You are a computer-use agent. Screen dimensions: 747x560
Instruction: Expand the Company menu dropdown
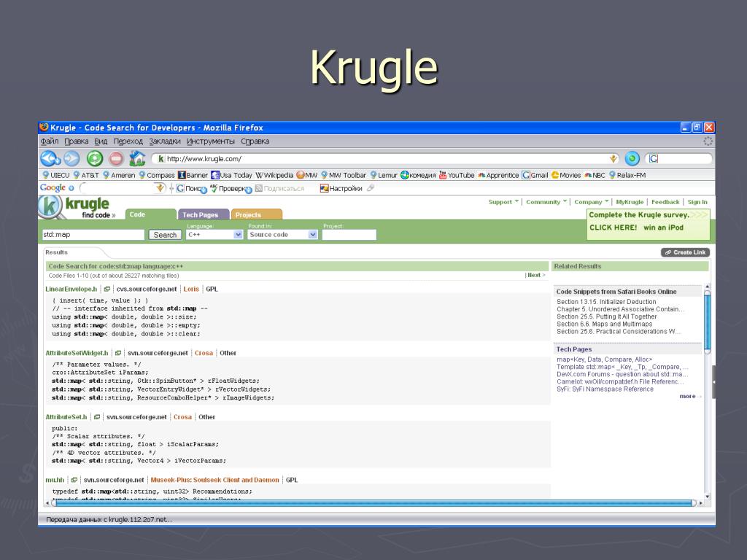(591, 202)
